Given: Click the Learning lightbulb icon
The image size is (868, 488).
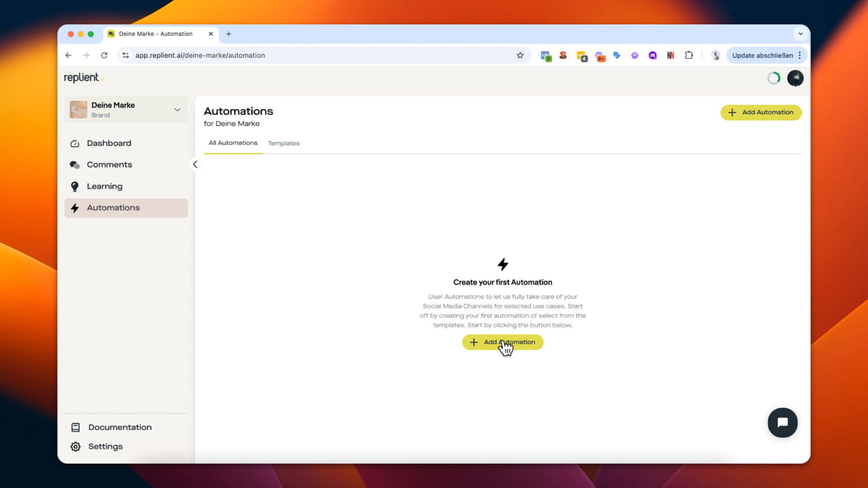Looking at the screenshot, I should pyautogui.click(x=75, y=186).
